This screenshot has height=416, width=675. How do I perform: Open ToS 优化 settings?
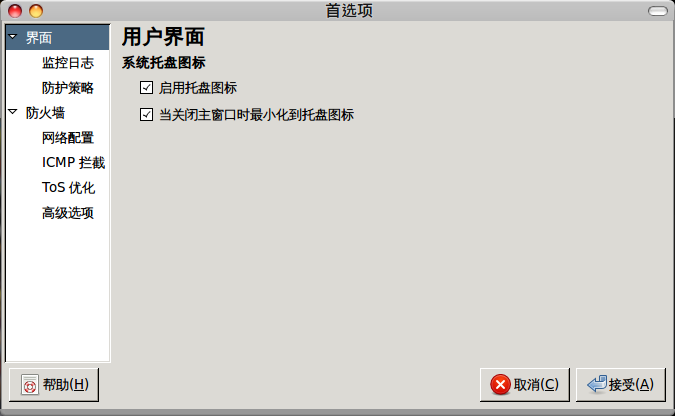(x=68, y=188)
